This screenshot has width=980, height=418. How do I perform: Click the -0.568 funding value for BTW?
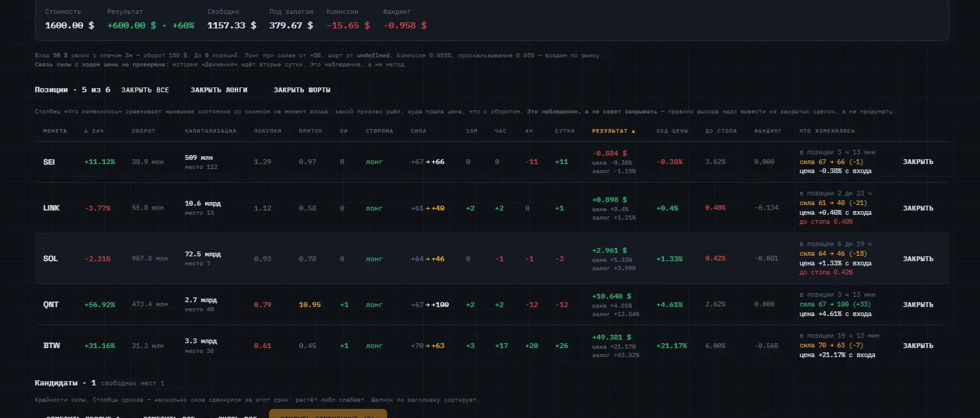point(766,346)
